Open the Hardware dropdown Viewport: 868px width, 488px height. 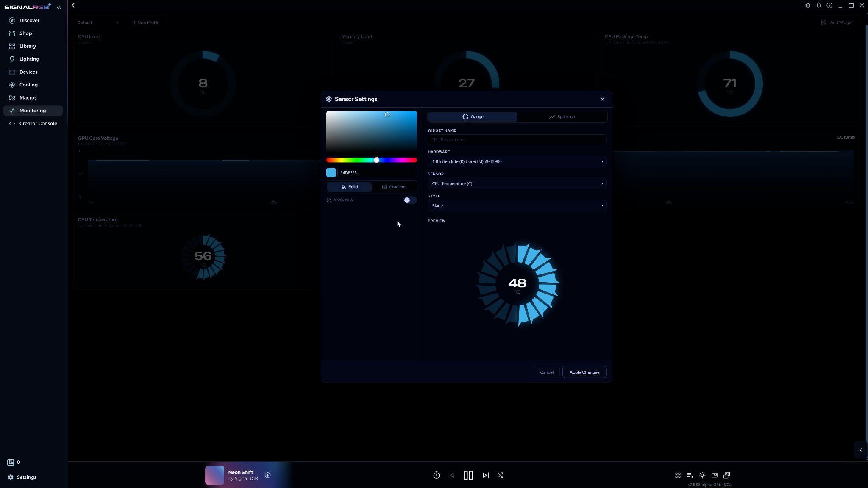[517, 161]
